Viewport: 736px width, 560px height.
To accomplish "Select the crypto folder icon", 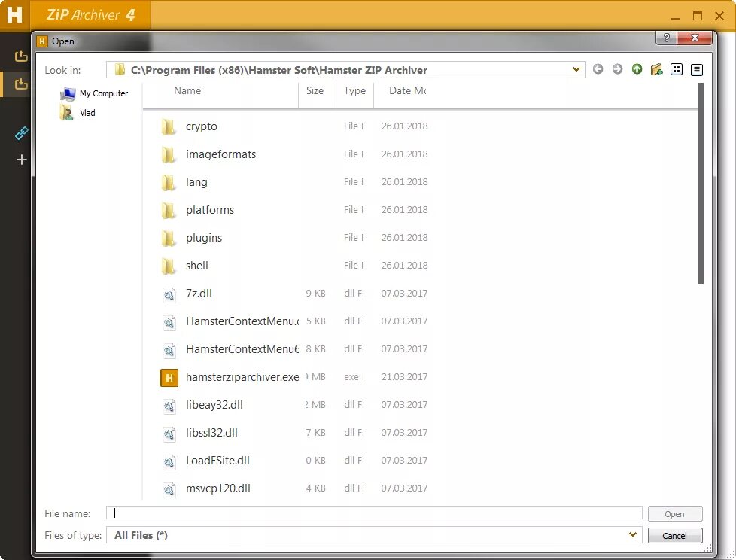I will (x=169, y=126).
